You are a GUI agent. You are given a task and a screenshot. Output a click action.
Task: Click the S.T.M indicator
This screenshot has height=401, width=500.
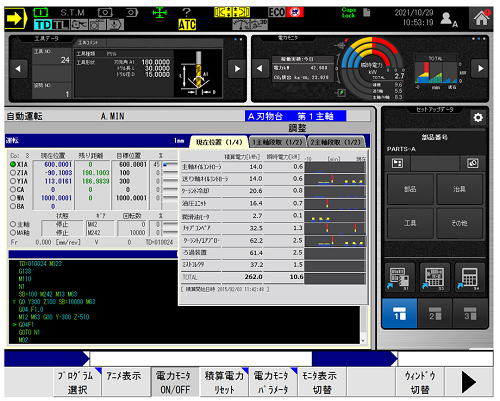tap(72, 13)
